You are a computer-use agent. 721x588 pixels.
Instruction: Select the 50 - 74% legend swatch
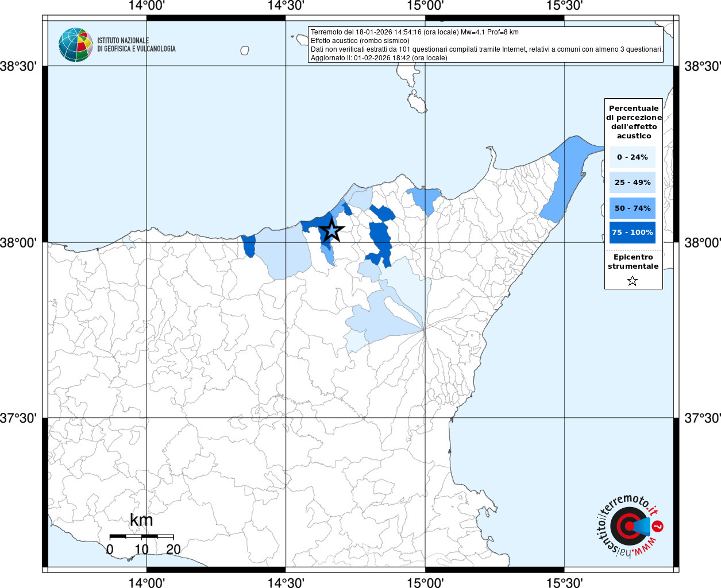[633, 208]
